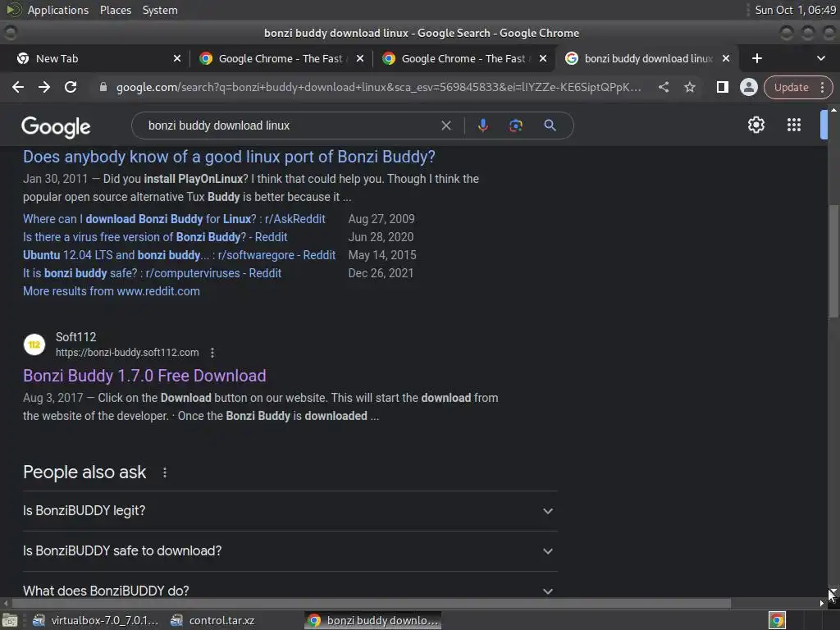Select the bonzi buddy download linux tab
The image size is (840, 630).
(648, 58)
